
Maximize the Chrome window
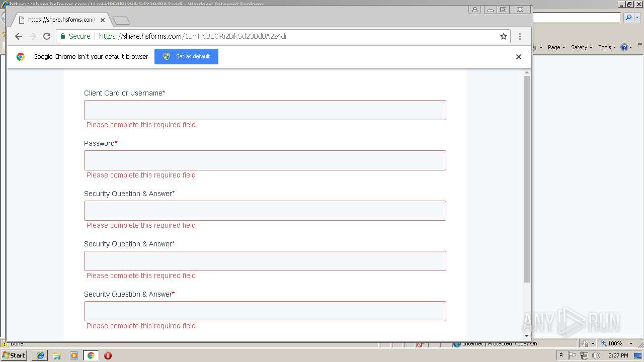tap(503, 10)
